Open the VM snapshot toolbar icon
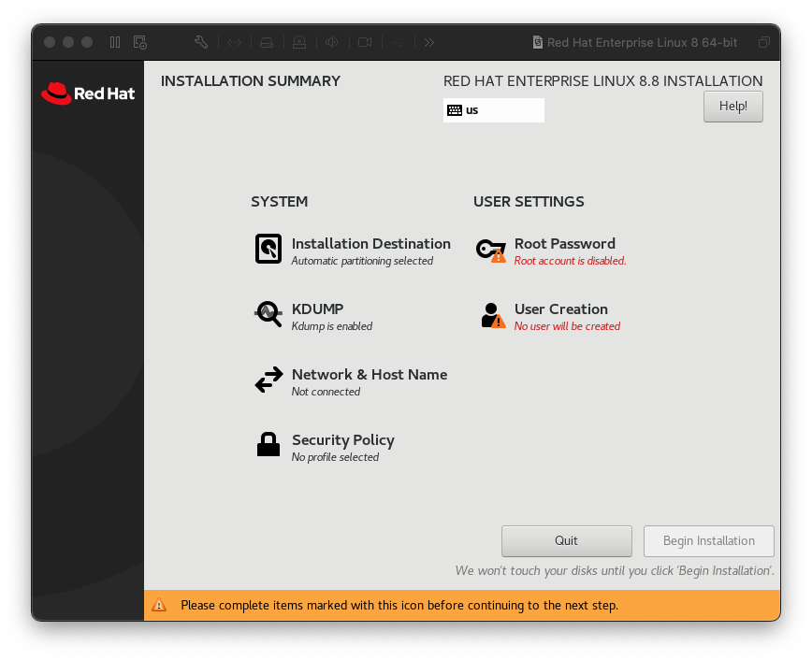812x660 pixels. [x=139, y=42]
